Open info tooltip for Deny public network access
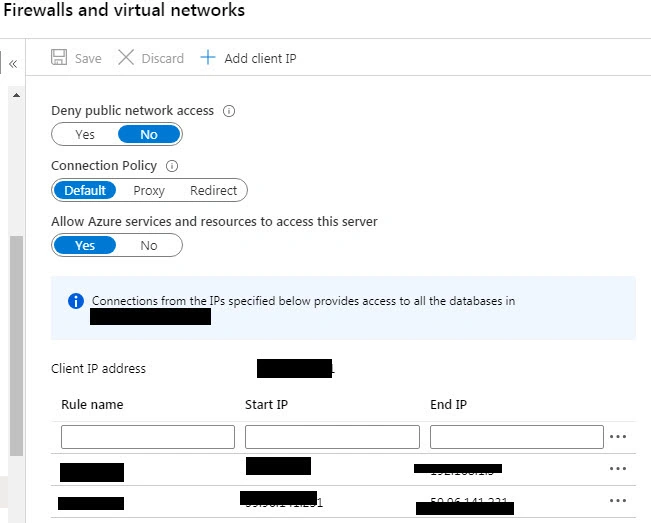Screen dimensions: 651x523 tap(229, 111)
